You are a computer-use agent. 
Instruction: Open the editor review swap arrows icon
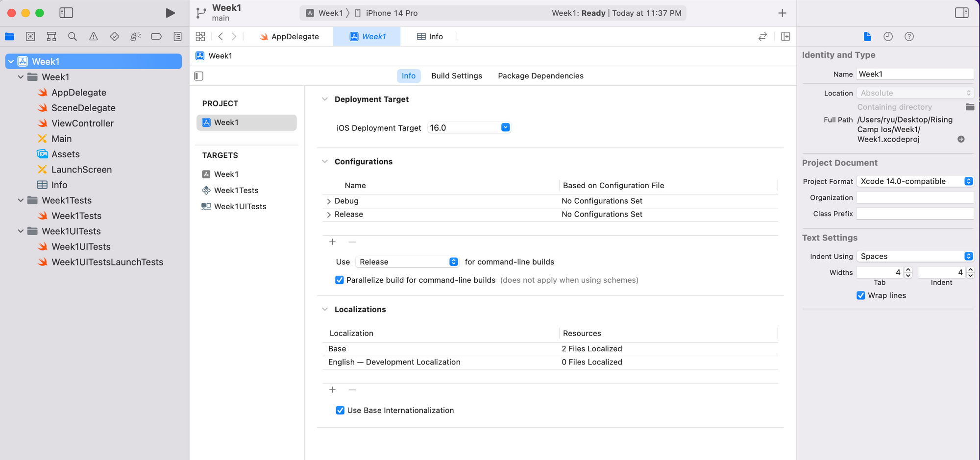click(x=762, y=36)
